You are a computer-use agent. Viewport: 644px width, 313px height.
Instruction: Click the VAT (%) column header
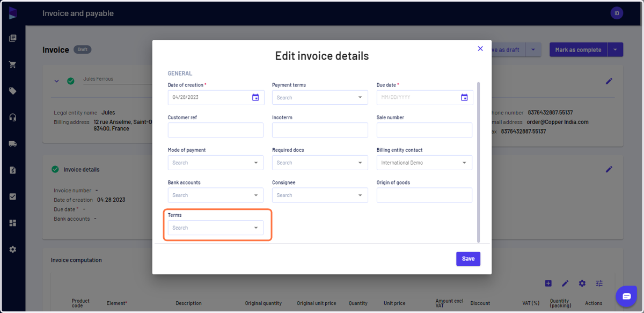(531, 303)
